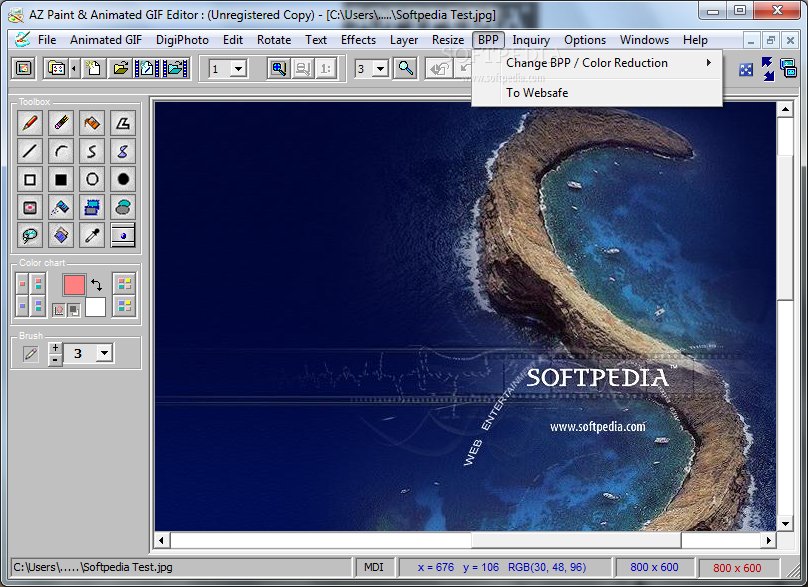Open the DigiPhoto menu
Viewport: 808px width, 587px height.
tap(182, 40)
